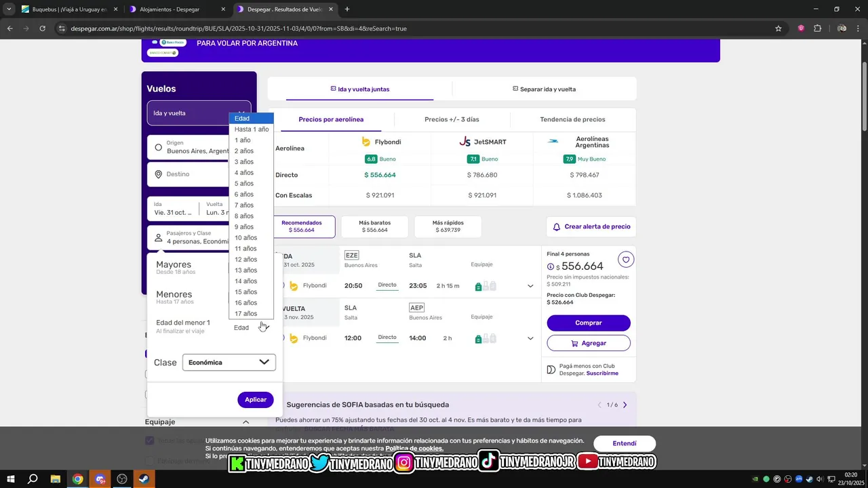
Task: Go to previous SOFIA suggestion arrow
Action: click(599, 405)
